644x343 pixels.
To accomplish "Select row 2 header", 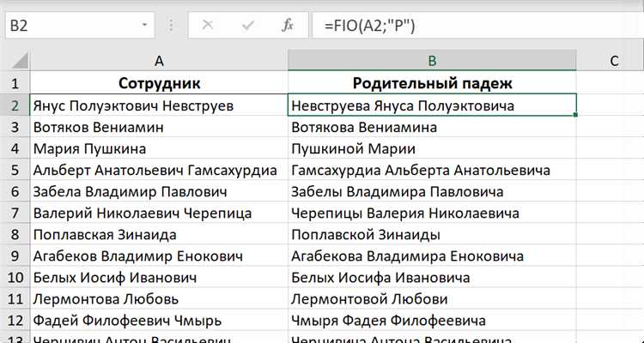I will coord(15,105).
